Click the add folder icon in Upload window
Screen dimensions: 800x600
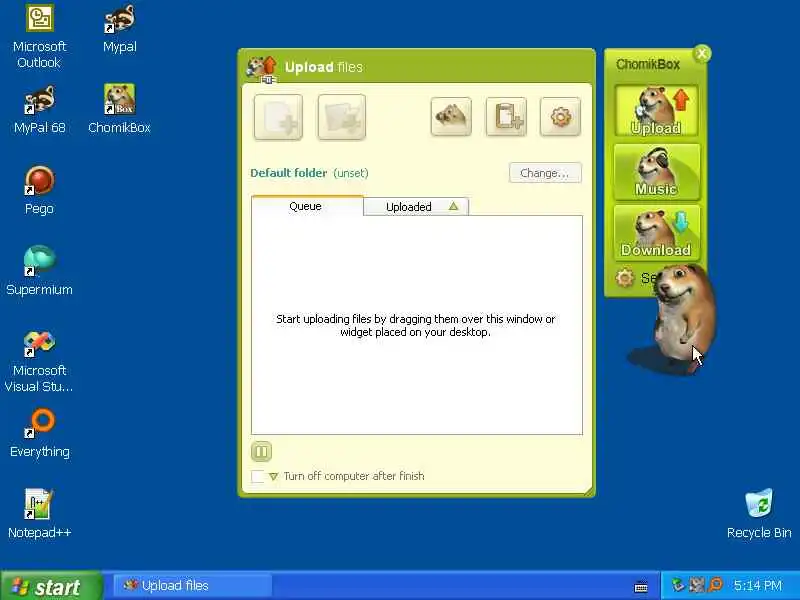point(341,117)
